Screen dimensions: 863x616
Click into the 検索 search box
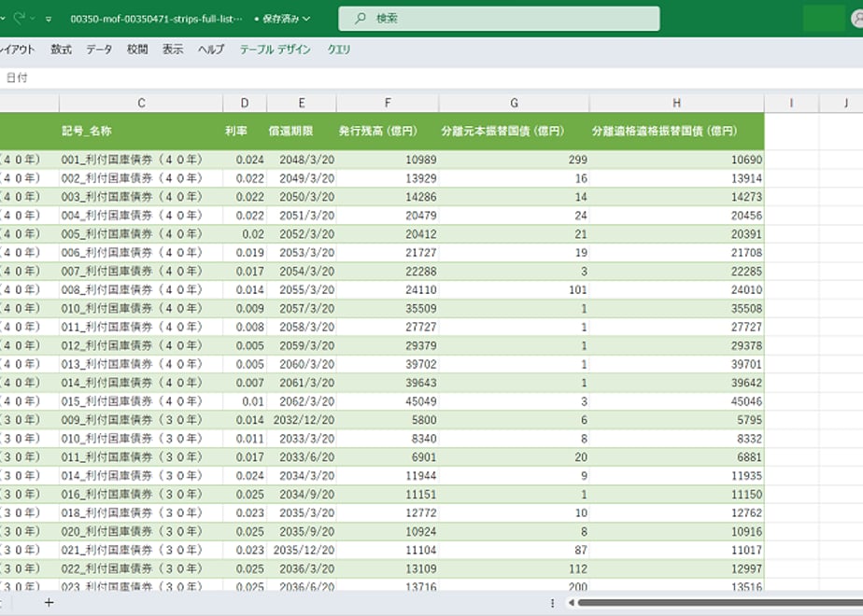[499, 19]
